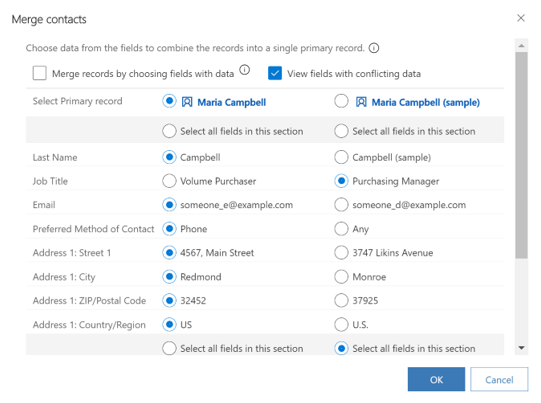541x403 pixels.
Task: Click the vertical scrollbar thumb
Action: point(521,155)
